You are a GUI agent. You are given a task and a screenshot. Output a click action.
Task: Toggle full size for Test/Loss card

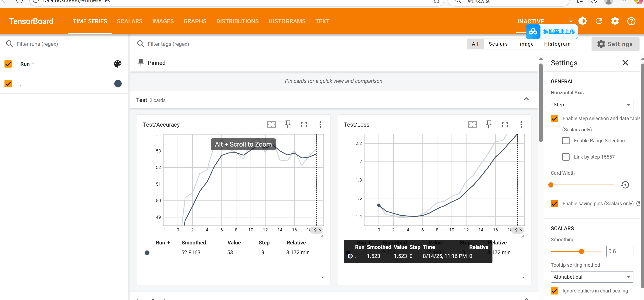[505, 125]
